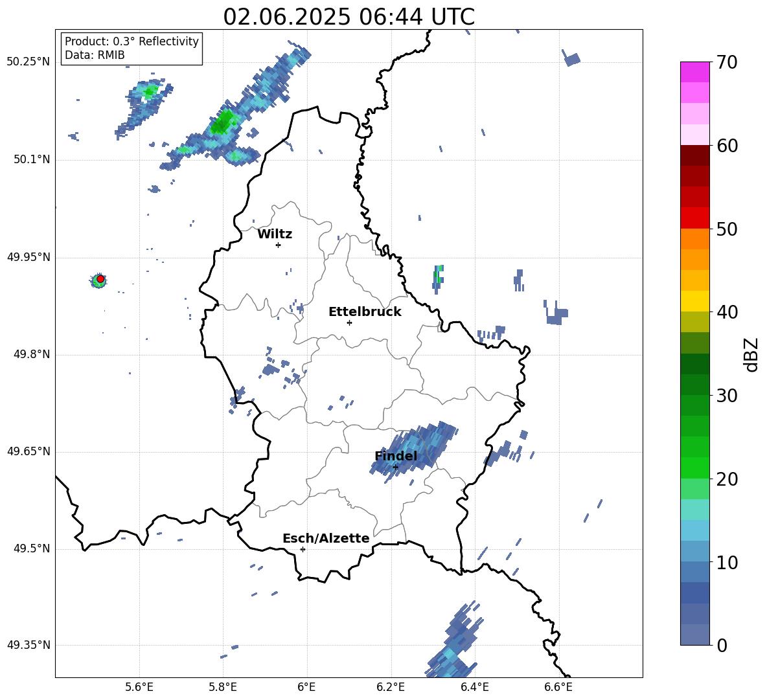The width and height of the screenshot is (767, 700).
Task: Click the colorbar tick label 30
Action: pos(727,396)
